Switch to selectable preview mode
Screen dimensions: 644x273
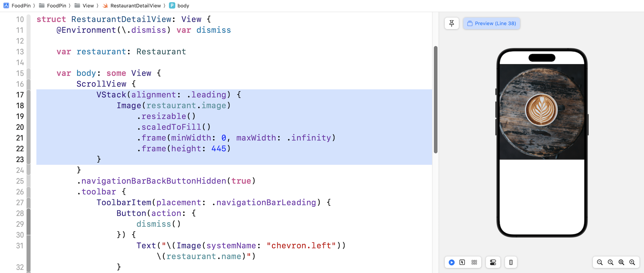[x=462, y=262]
